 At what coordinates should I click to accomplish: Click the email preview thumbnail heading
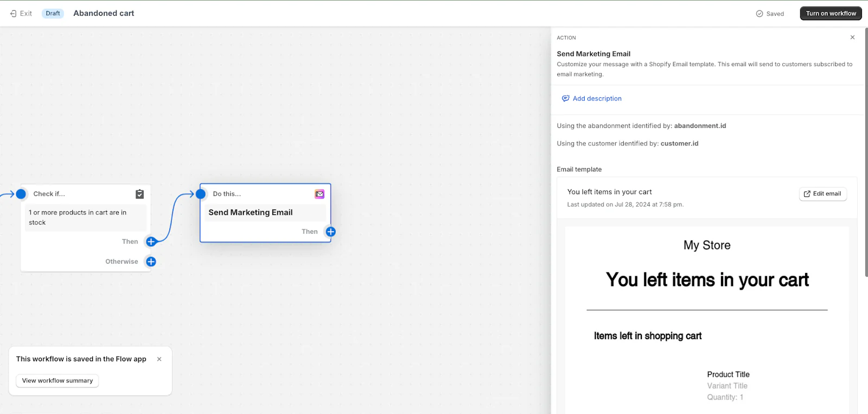click(707, 280)
